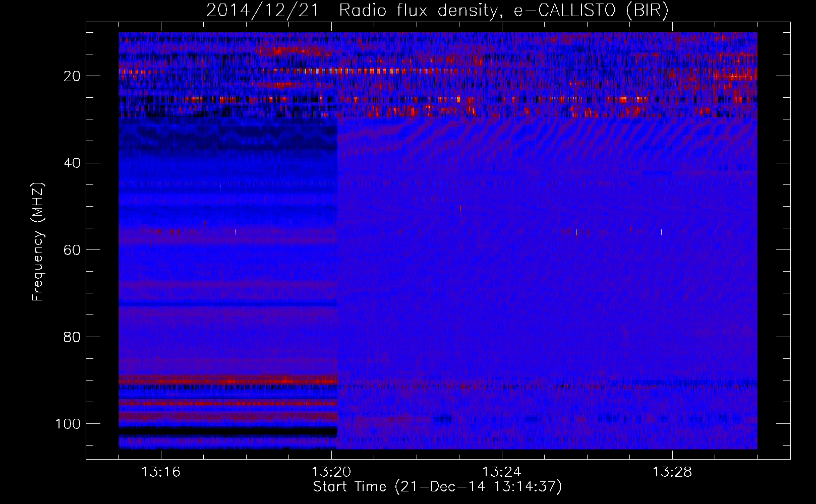Click the 20 MHz frequency tick label
816x504 pixels.
[73, 76]
